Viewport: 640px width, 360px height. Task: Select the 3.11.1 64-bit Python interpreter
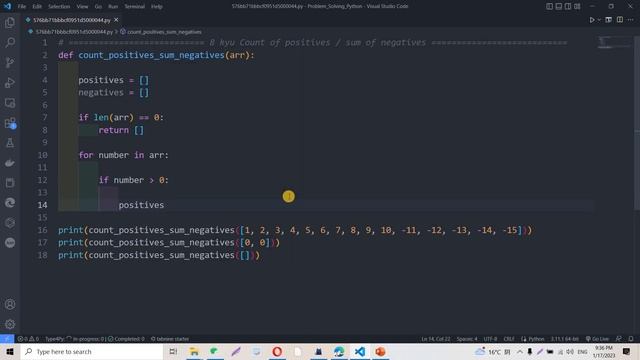(564, 339)
